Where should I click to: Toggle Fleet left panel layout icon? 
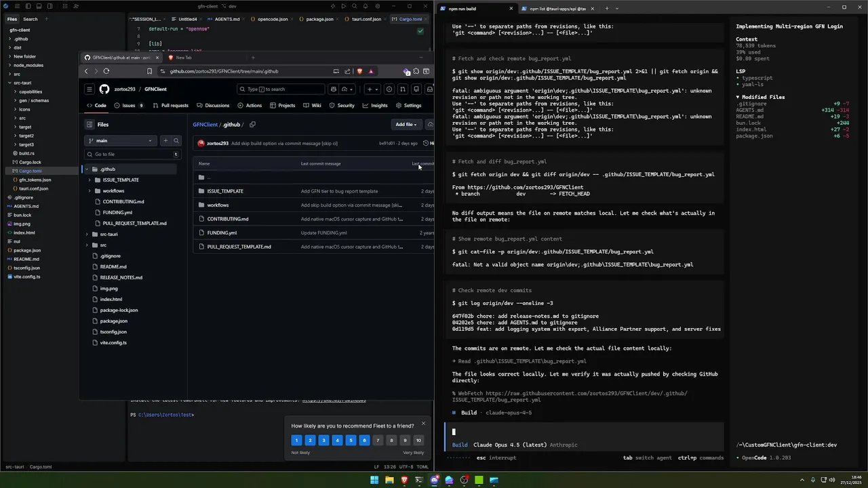[x=27, y=6]
